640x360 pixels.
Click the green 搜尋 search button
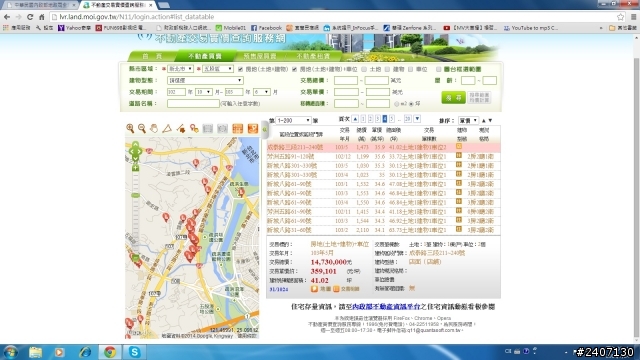[x=453, y=98]
